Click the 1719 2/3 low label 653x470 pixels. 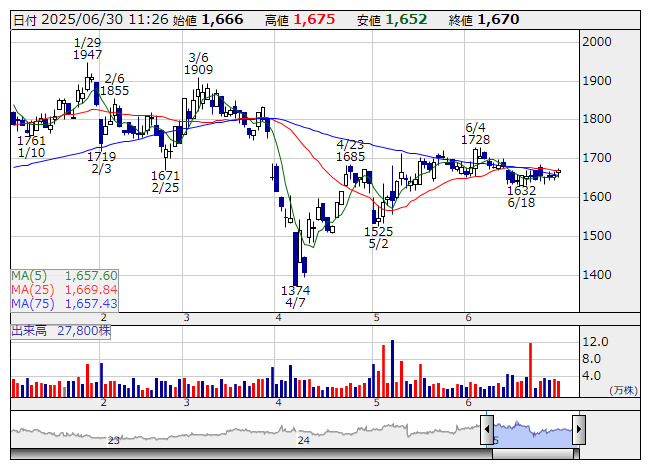point(101,163)
